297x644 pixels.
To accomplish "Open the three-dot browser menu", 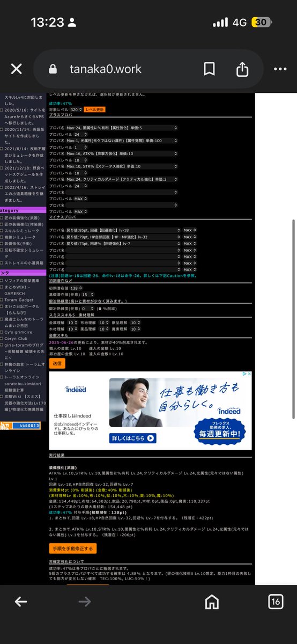I will [x=280, y=69].
